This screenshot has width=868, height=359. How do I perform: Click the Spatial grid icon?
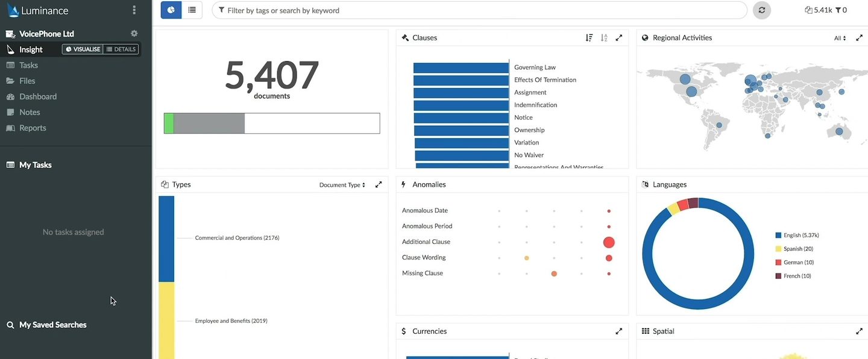point(646,331)
